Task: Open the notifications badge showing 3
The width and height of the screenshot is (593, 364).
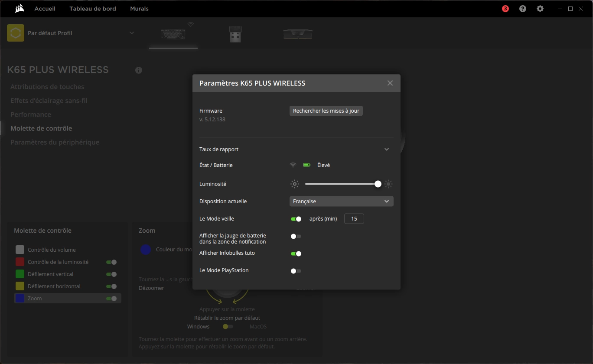Action: (505, 9)
